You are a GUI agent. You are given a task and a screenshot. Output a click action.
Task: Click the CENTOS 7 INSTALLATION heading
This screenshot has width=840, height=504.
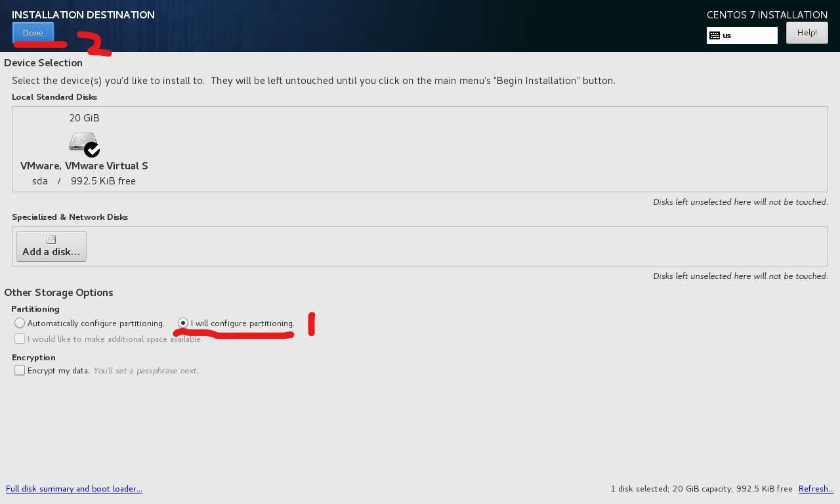(x=767, y=15)
